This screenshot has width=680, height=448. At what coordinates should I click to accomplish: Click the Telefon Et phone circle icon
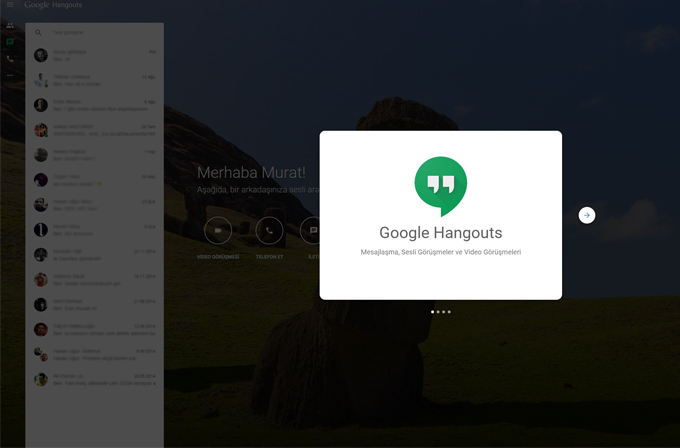click(x=269, y=230)
